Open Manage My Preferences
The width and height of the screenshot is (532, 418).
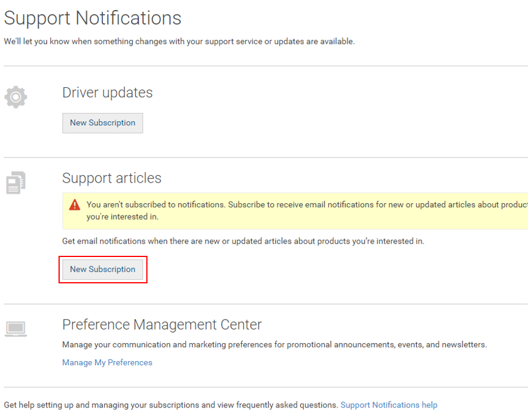107,362
